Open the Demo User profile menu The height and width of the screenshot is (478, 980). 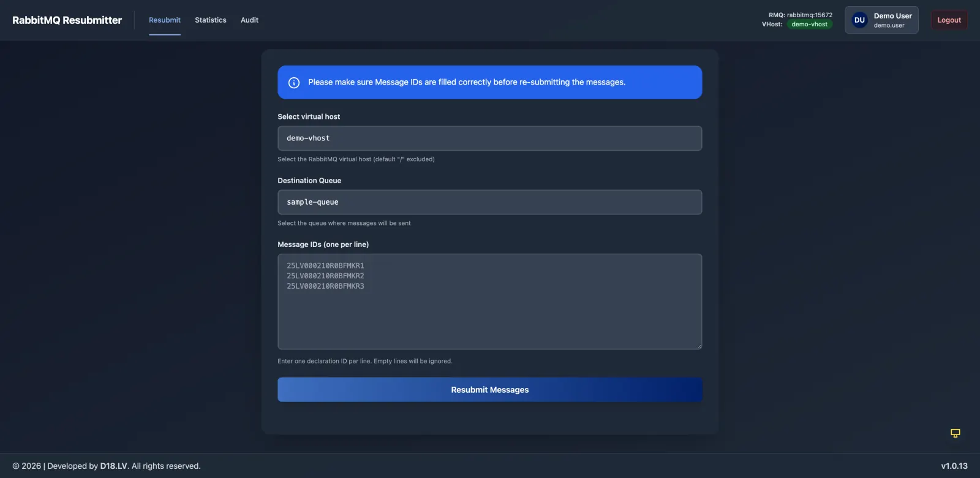pyautogui.click(x=881, y=20)
